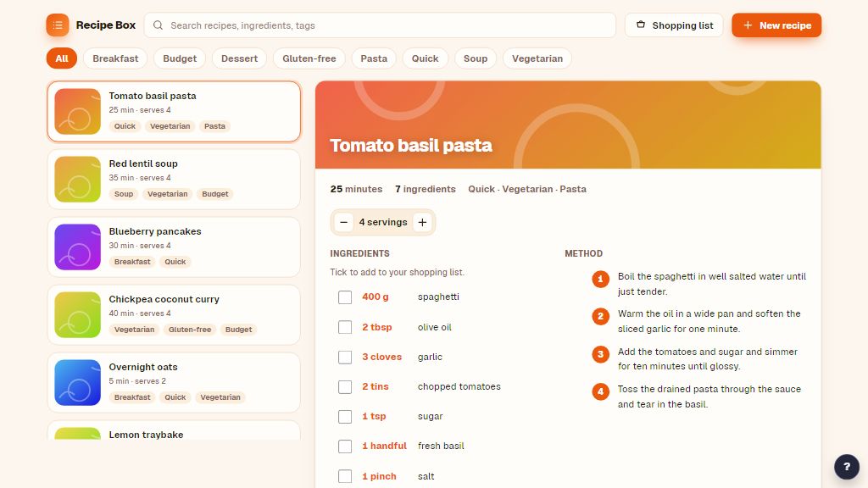This screenshot has height=488, width=868.
Task: Tick the sugar checkbox
Action: coord(345,417)
